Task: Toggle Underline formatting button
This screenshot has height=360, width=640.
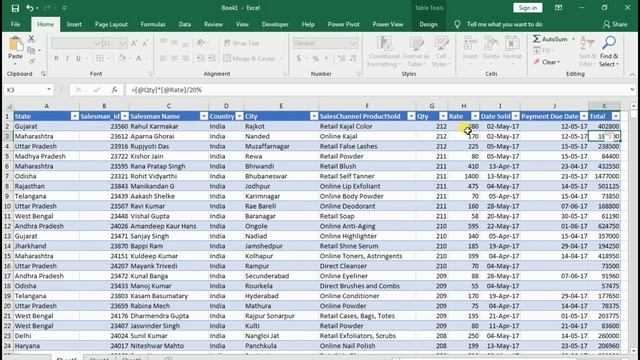Action: (x=78, y=58)
